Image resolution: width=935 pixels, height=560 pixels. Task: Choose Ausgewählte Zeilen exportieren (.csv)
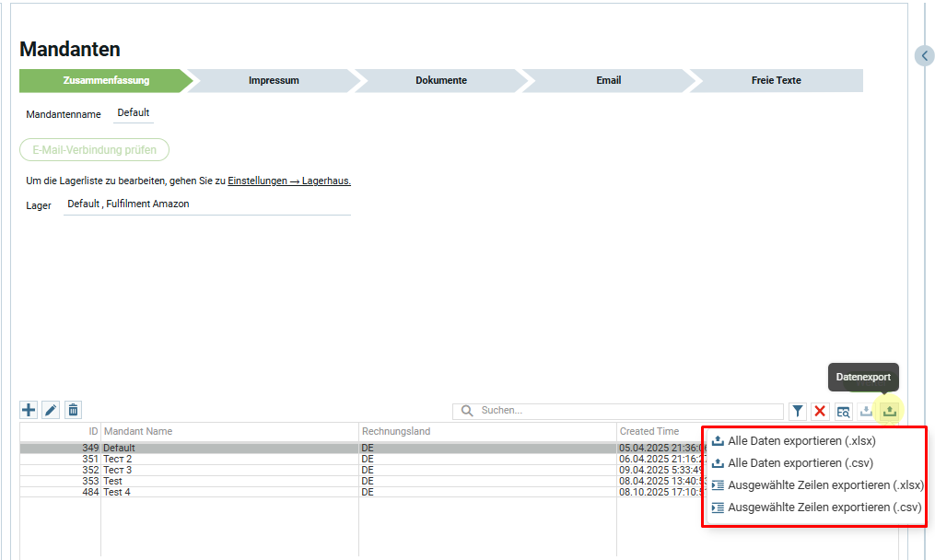pyautogui.click(x=824, y=507)
